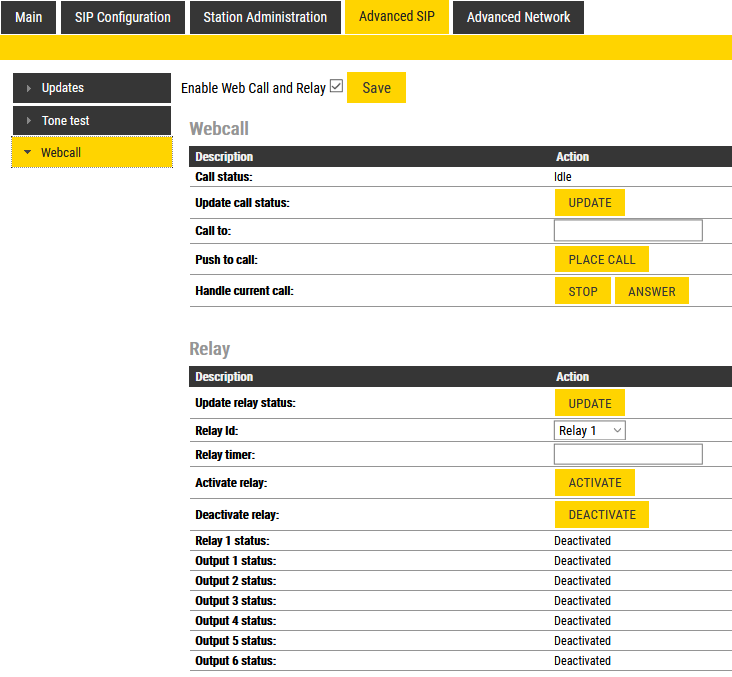Select the Advanced SIP tab
Image resolution: width=732 pixels, height=677 pixels.
[397, 17]
